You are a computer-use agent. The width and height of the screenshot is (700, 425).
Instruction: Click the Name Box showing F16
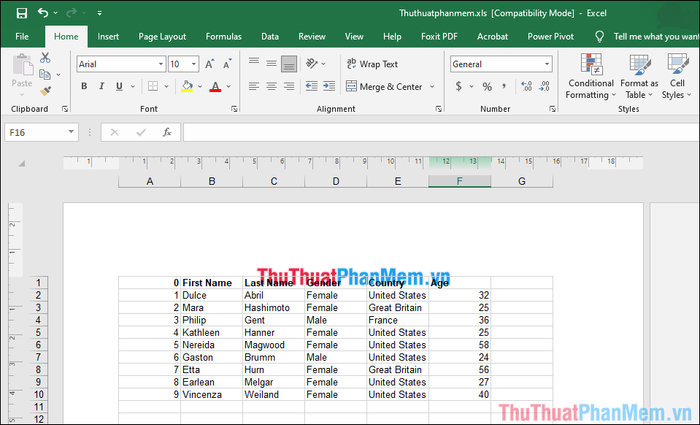(35, 132)
